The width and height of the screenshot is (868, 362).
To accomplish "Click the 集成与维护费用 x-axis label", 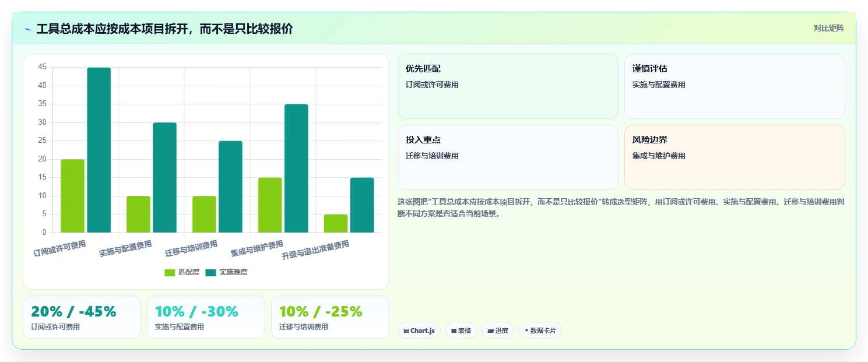I will tap(257, 249).
